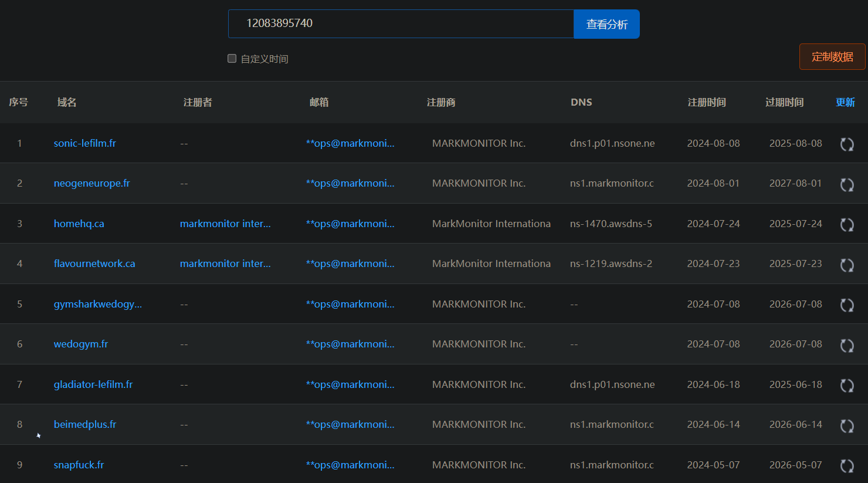The image size is (868, 483).
Task: Refresh the beimedplus.fr row
Action: (847, 426)
